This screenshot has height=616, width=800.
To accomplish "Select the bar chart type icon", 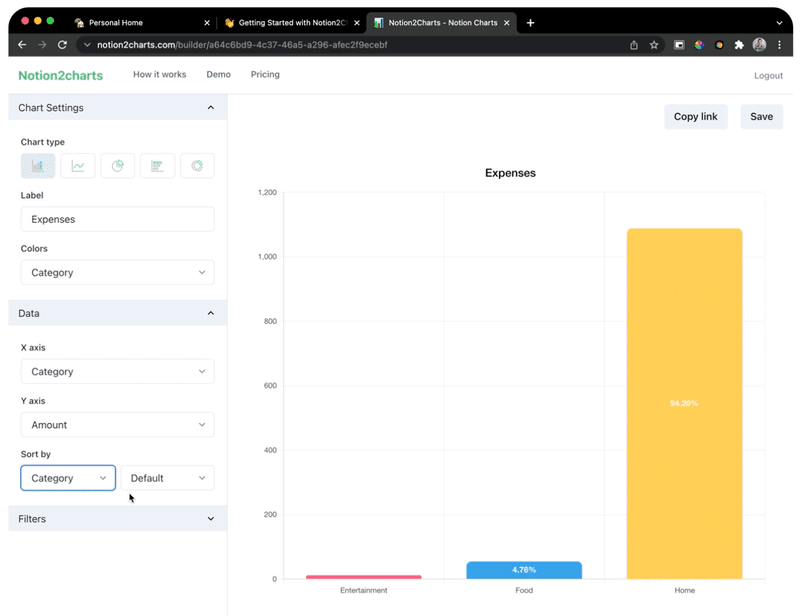I will click(38, 166).
